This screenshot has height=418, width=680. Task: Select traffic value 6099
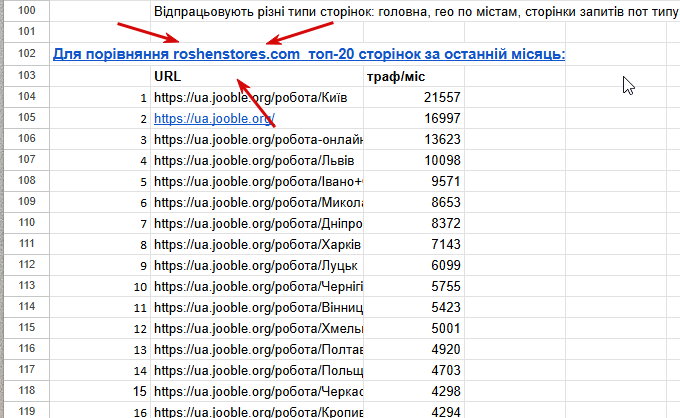(414, 265)
